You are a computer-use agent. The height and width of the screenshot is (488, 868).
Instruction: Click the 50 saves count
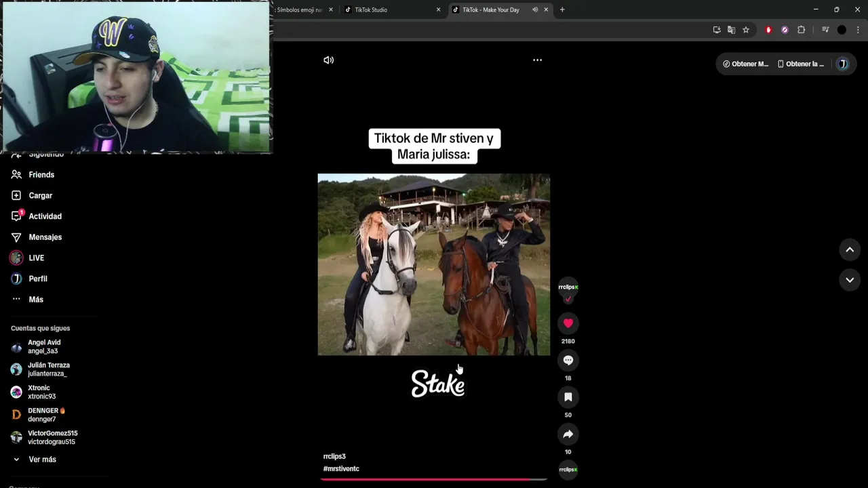tap(568, 415)
